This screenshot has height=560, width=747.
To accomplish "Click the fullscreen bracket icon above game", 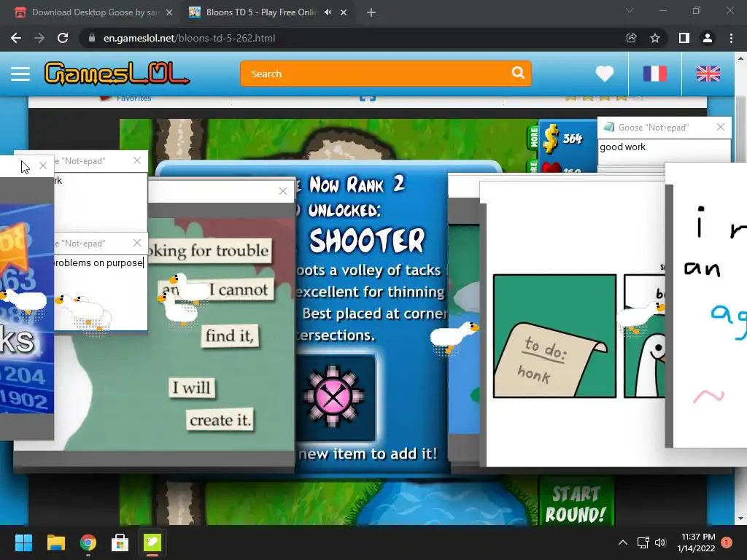I will point(368,98).
